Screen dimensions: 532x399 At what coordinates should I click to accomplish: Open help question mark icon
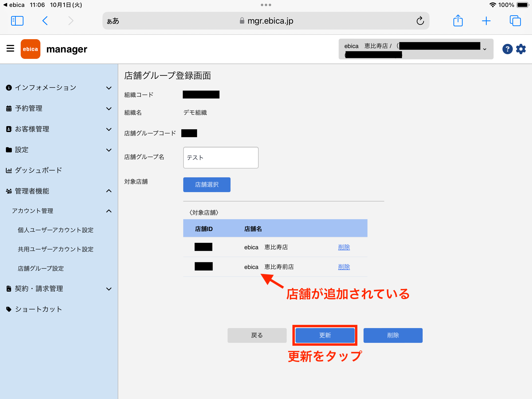(507, 49)
